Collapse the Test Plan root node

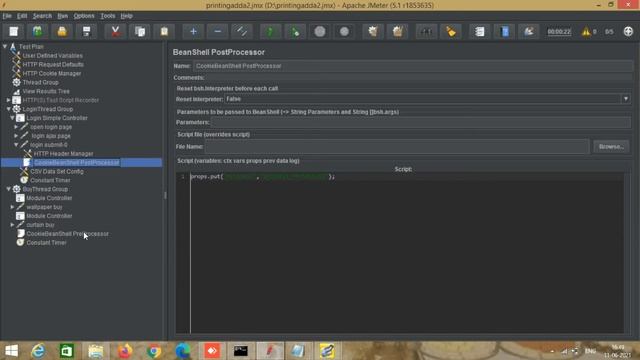pos(5,47)
